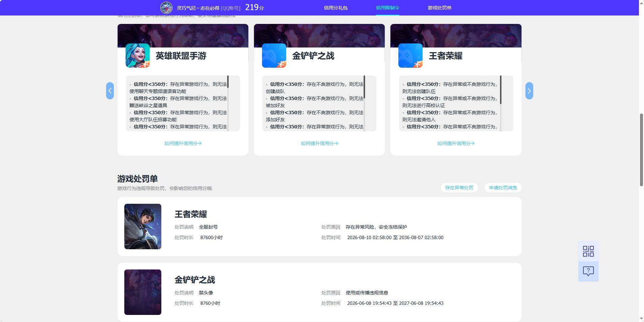The height and width of the screenshot is (322, 644).
Task: Open the QR code floating icon
Action: (x=588, y=251)
